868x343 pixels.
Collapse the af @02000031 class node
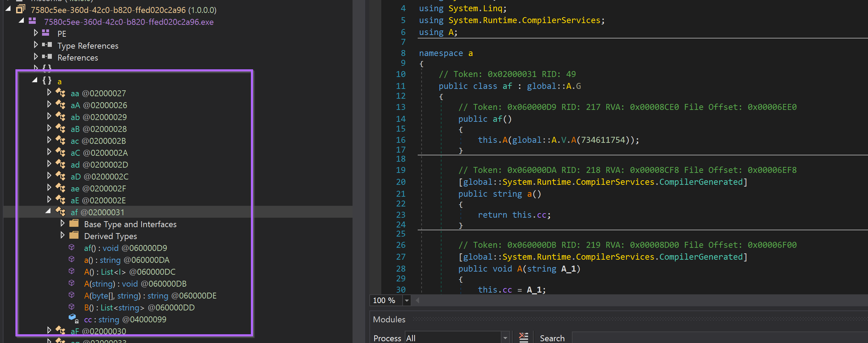[48, 211]
